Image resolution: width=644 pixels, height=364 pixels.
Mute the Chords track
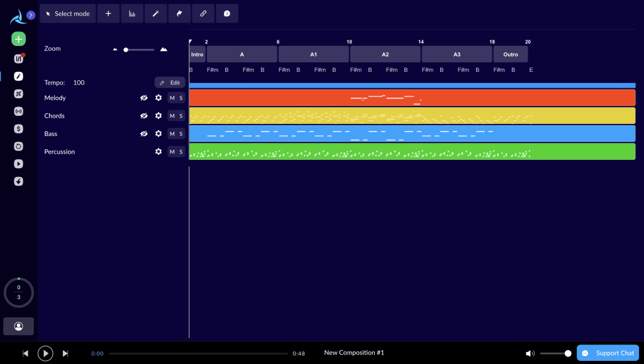[x=172, y=116]
